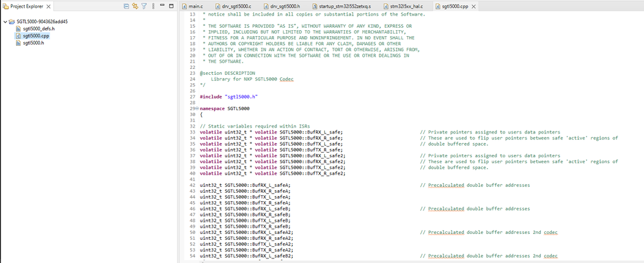The image size is (644, 263).
Task: Maximize the Project Explorer panel
Action: click(x=171, y=5)
